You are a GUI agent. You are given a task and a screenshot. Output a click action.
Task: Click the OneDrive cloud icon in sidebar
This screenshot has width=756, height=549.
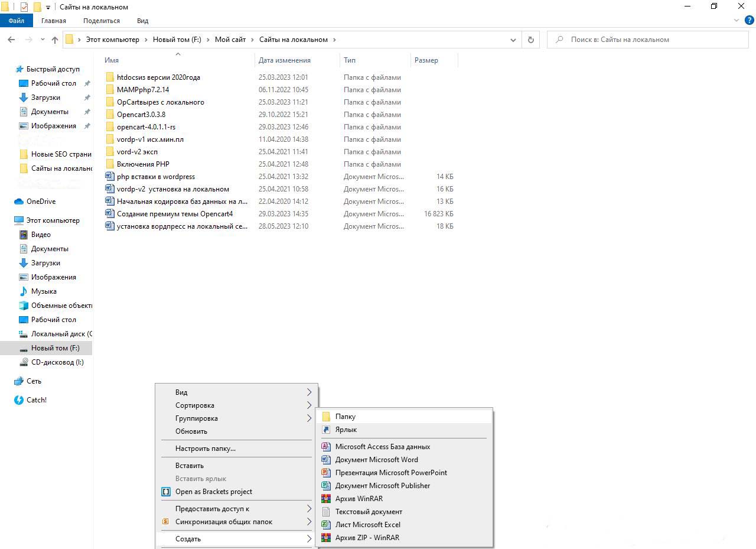(x=19, y=202)
